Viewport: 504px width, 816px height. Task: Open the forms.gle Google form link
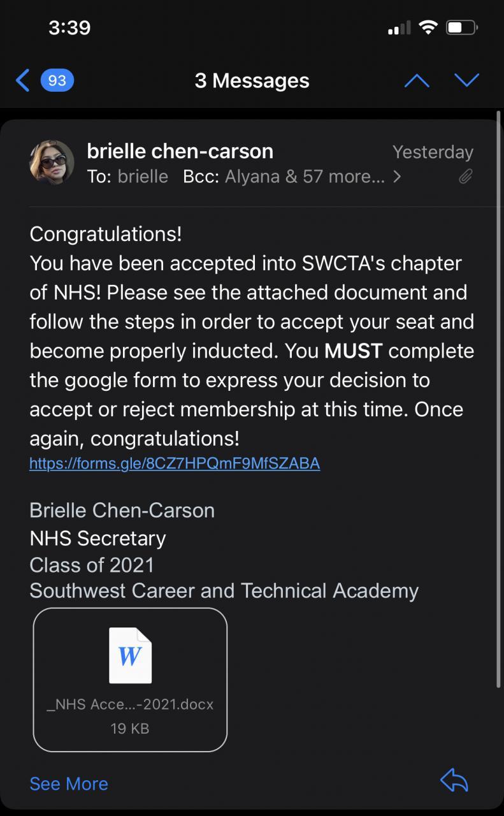point(175,463)
